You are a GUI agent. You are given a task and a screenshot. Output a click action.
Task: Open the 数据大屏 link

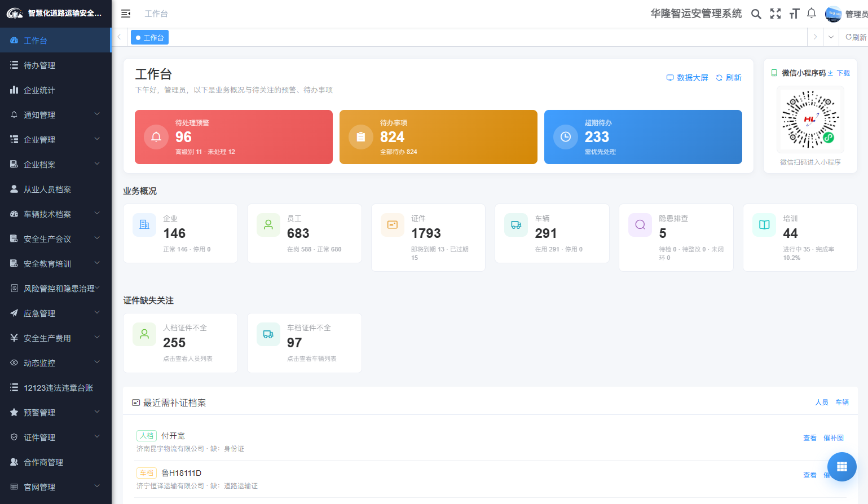[687, 78]
